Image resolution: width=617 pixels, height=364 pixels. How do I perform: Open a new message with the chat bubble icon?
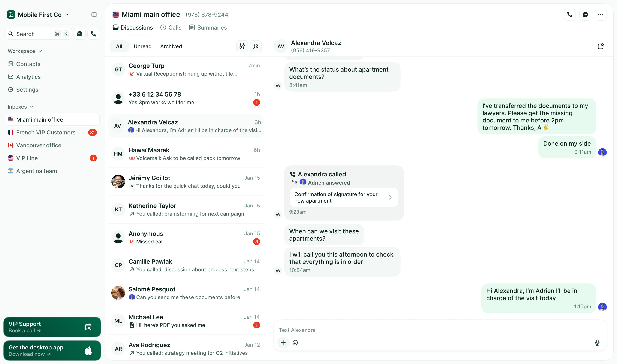point(585,15)
